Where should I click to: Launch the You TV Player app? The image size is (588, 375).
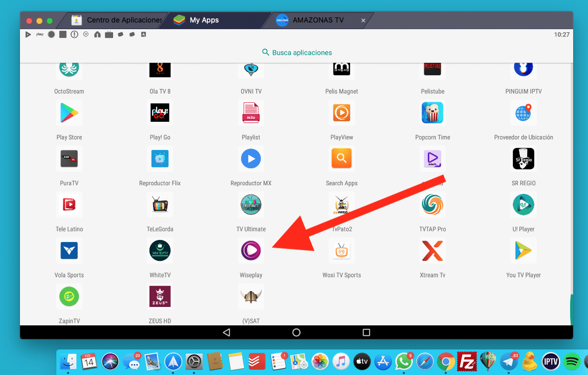pos(523,251)
